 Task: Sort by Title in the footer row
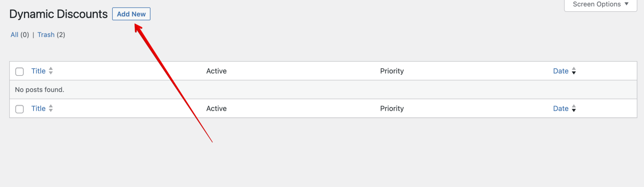click(38, 108)
